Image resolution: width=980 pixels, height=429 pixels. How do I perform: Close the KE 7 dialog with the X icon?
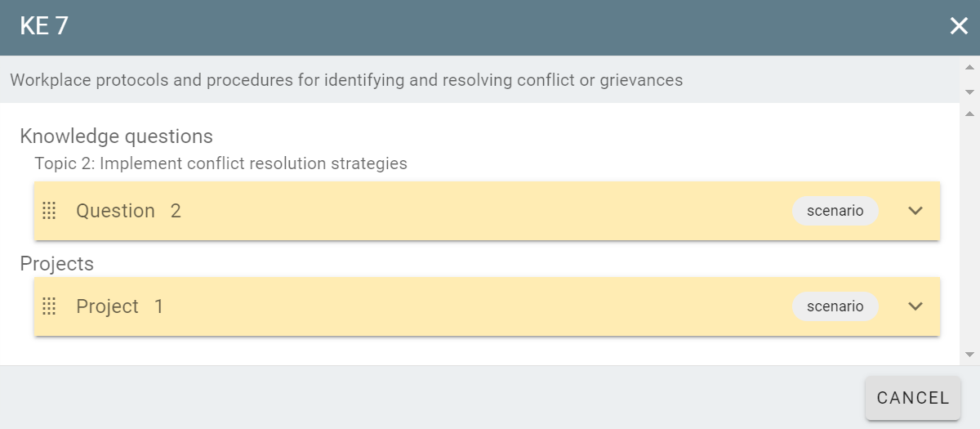pyautogui.click(x=959, y=26)
